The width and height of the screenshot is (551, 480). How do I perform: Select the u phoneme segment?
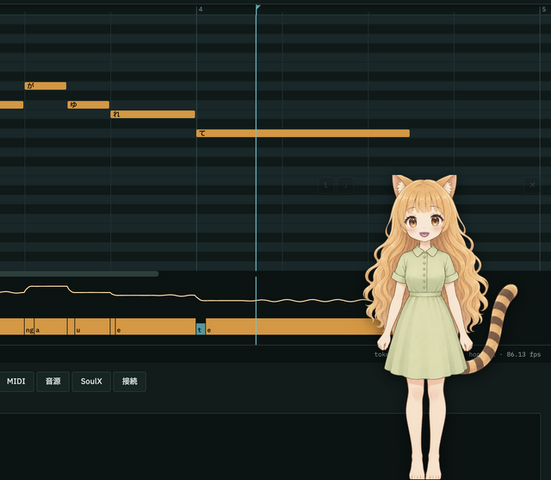(92, 327)
